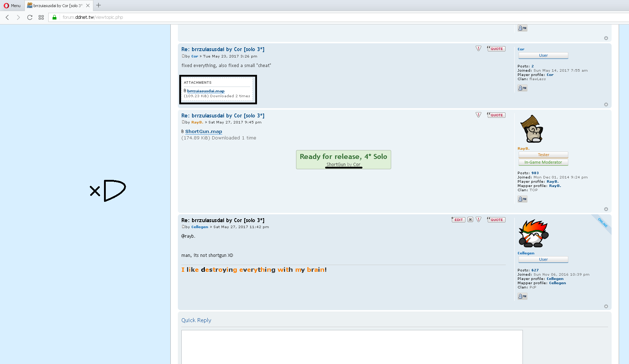Jump to top via arrow icon in RayB. post

606,209
